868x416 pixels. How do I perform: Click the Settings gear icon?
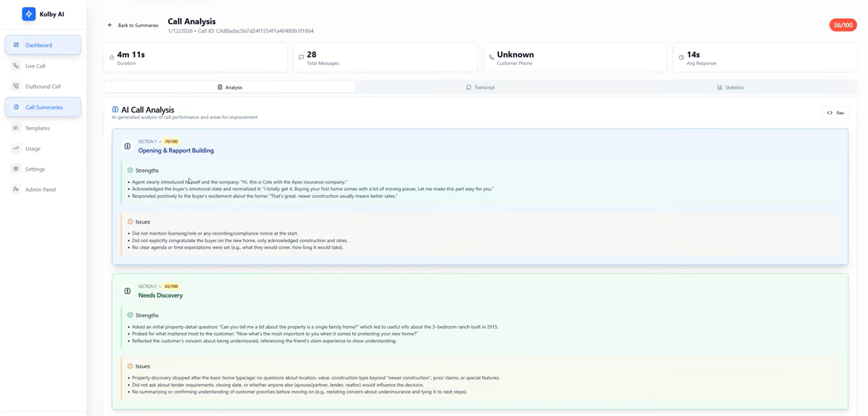[x=16, y=169]
